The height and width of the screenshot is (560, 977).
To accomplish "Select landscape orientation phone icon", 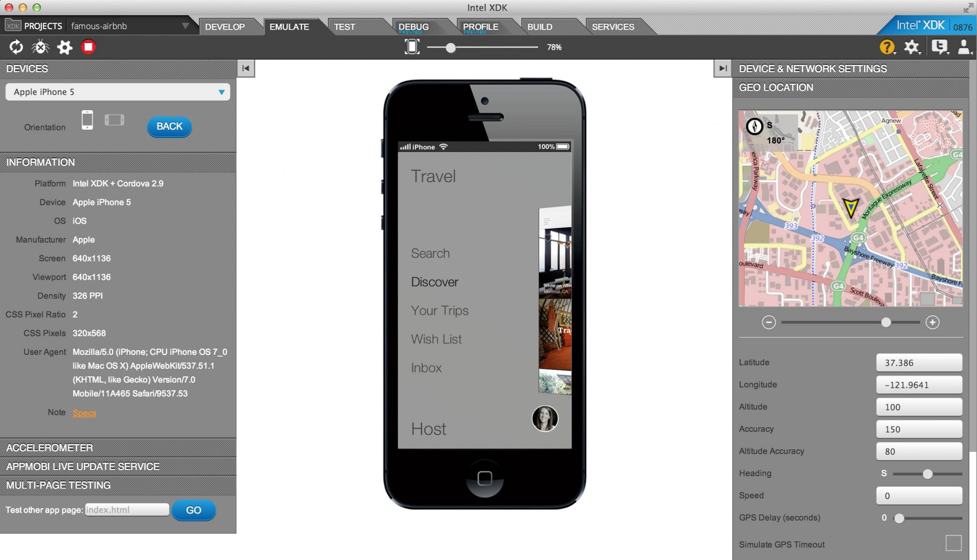I will point(114,120).
